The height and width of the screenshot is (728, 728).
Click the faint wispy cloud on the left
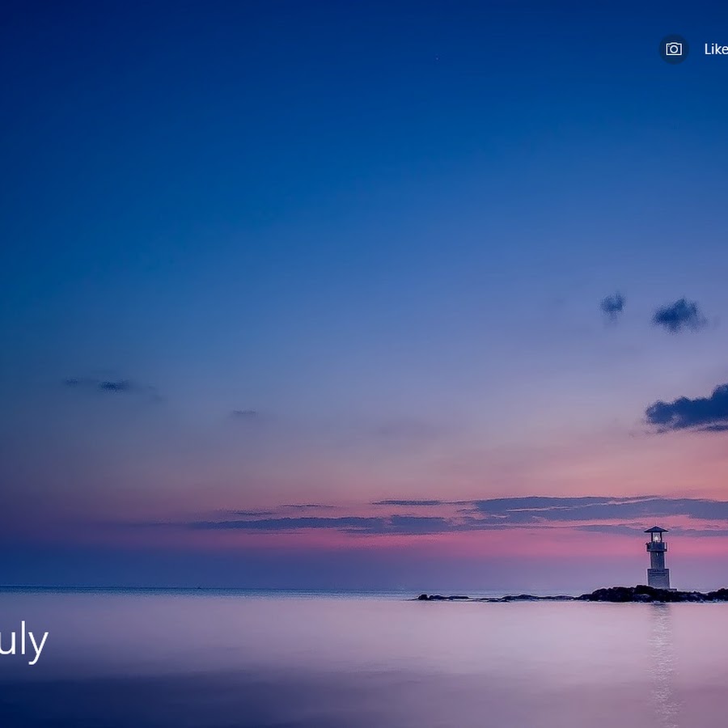[105, 385]
